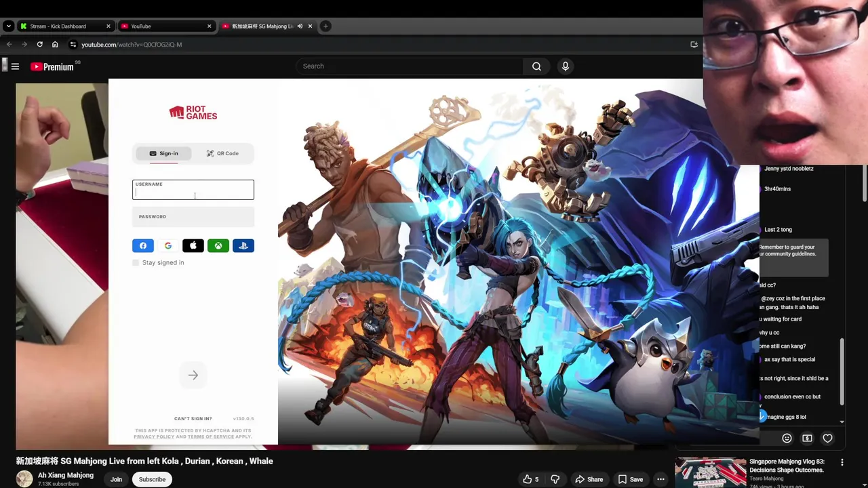The width and height of the screenshot is (868, 488).
Task: Send a heart reaction in chat
Action: [x=827, y=439]
